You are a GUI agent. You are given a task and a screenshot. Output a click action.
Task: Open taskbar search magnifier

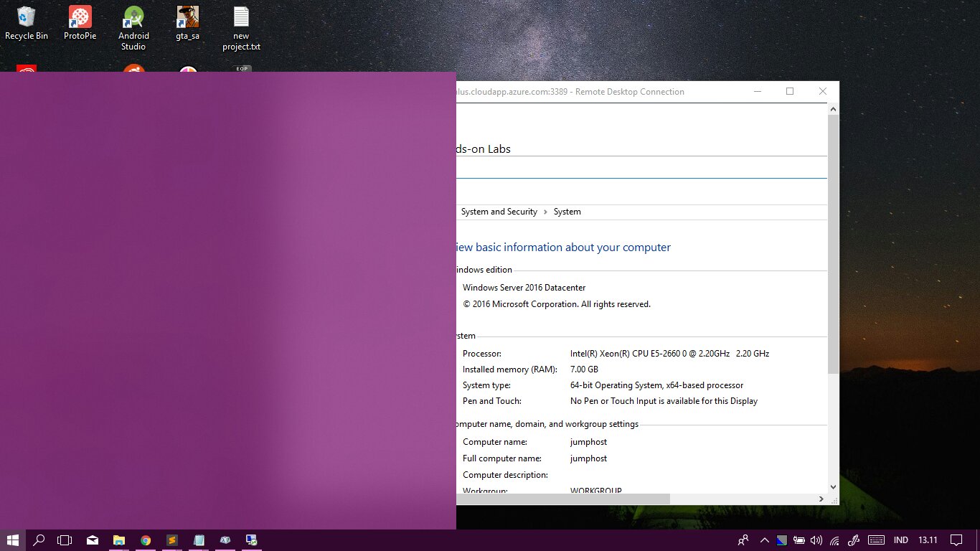point(39,540)
